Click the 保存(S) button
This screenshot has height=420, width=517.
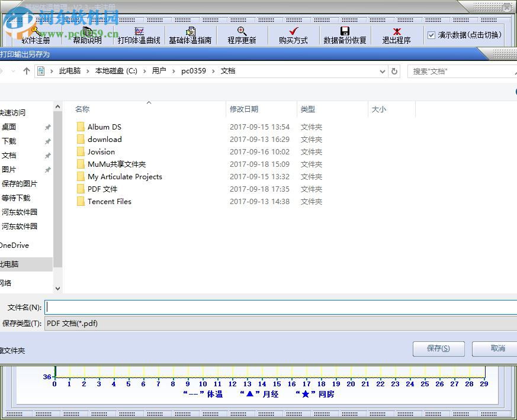(438, 348)
